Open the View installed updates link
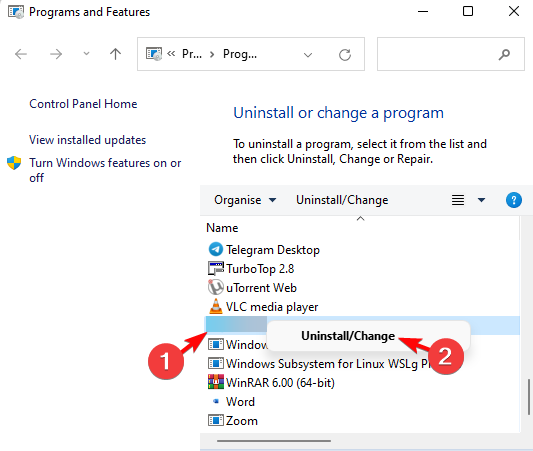The height and width of the screenshot is (451, 533). (x=87, y=140)
